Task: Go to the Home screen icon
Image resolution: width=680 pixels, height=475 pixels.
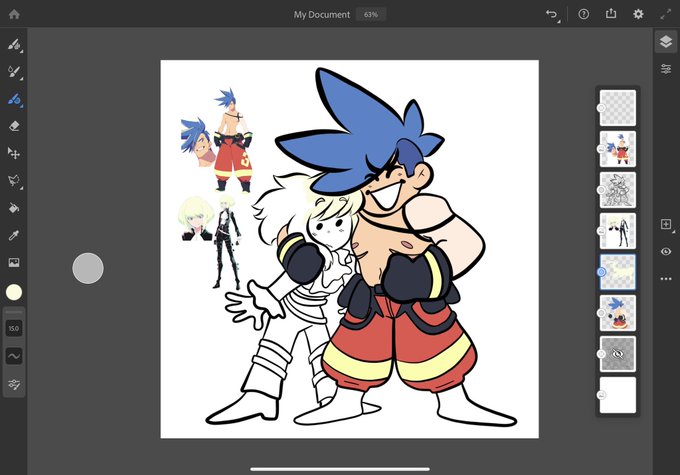Action: (x=14, y=14)
